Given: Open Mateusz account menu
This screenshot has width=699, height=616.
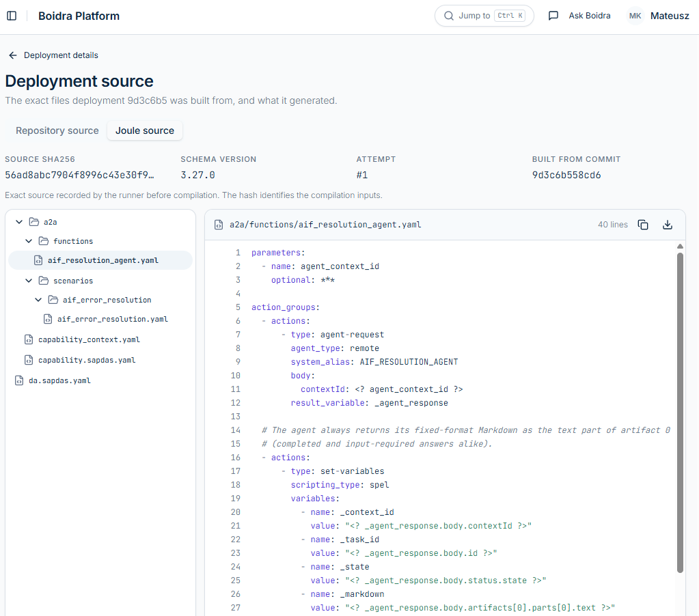Looking at the screenshot, I should (670, 16).
